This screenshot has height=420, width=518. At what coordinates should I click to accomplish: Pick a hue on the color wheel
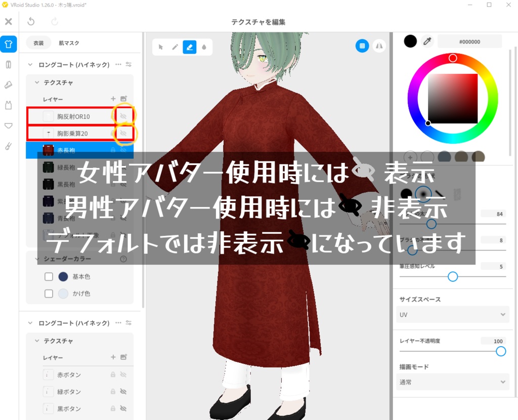[453, 58]
